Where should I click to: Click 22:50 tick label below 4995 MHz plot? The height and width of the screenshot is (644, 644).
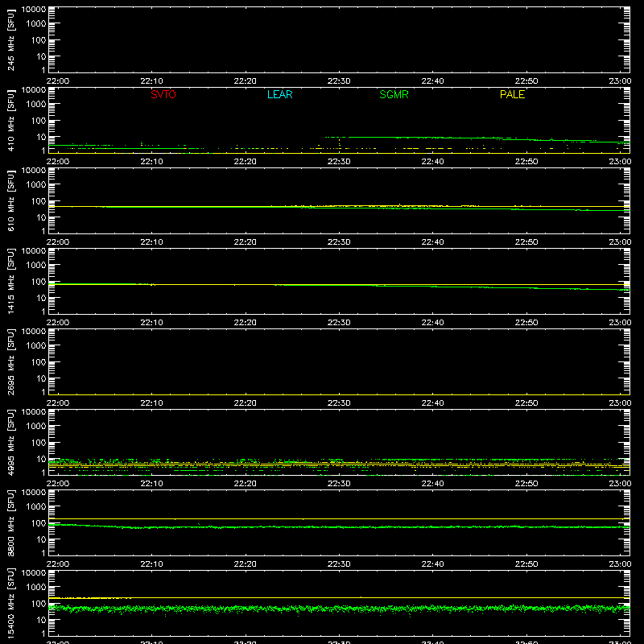pos(526,484)
